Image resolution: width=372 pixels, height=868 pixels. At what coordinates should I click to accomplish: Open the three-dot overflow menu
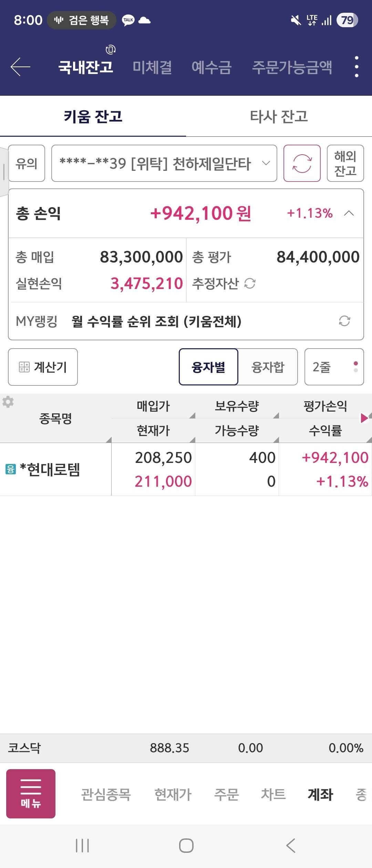point(355,68)
